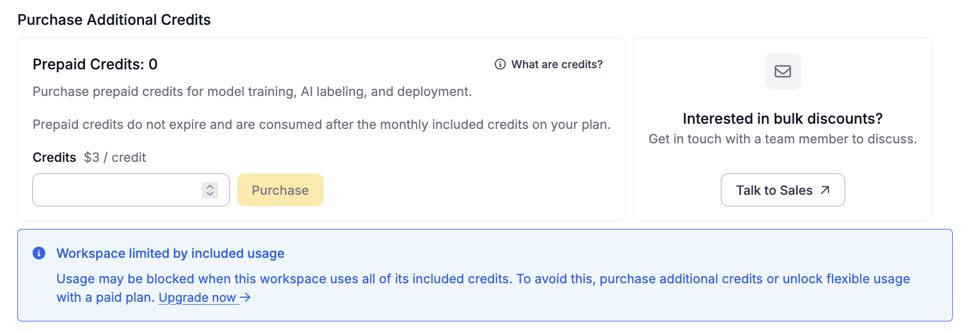Click the envelope mail icon
This screenshot has width=980, height=333.
[x=783, y=71]
